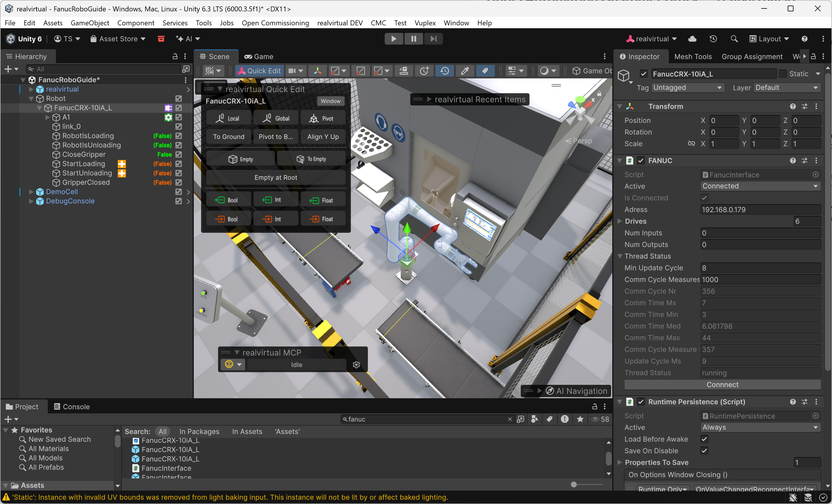Click the Pause button in the top toolbar
Screen dimensions: 832x504
click(413, 39)
